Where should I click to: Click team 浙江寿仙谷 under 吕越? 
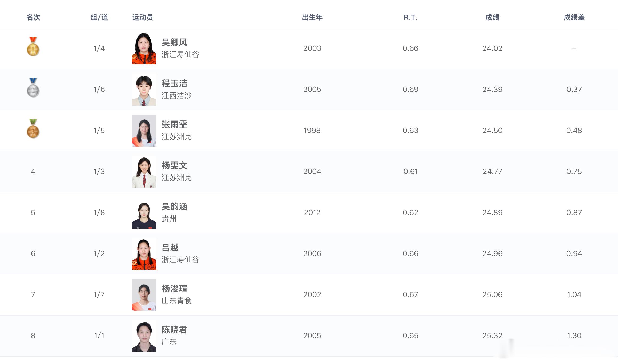(180, 260)
